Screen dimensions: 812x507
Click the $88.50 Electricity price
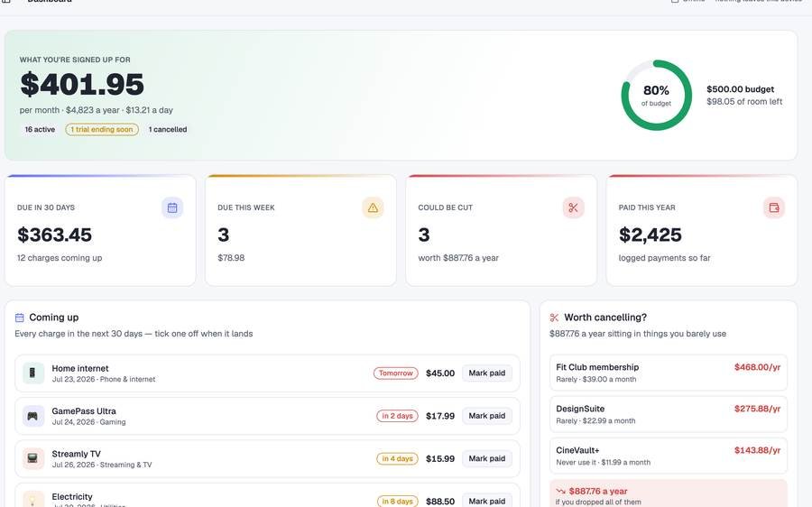(x=440, y=502)
